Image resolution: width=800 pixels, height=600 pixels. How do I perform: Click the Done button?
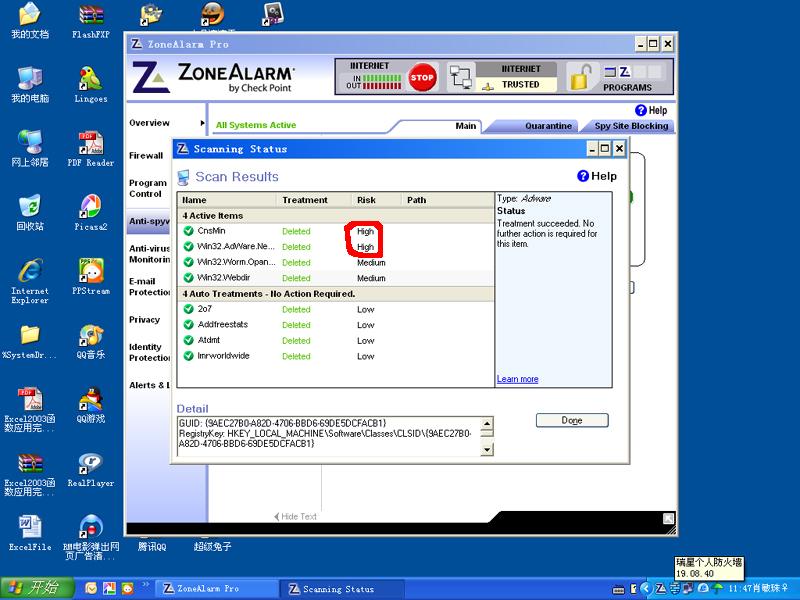point(572,420)
